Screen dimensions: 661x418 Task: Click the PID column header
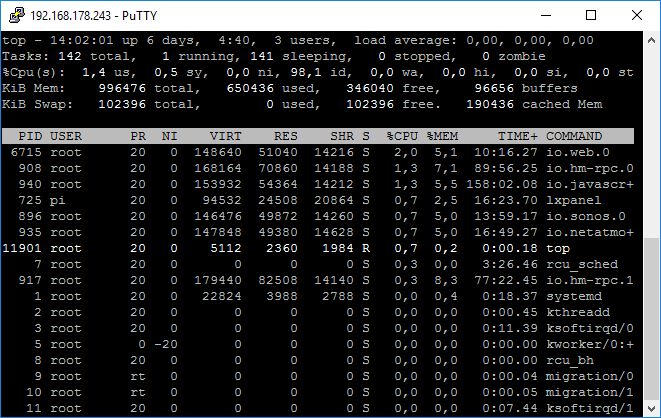[x=30, y=136]
